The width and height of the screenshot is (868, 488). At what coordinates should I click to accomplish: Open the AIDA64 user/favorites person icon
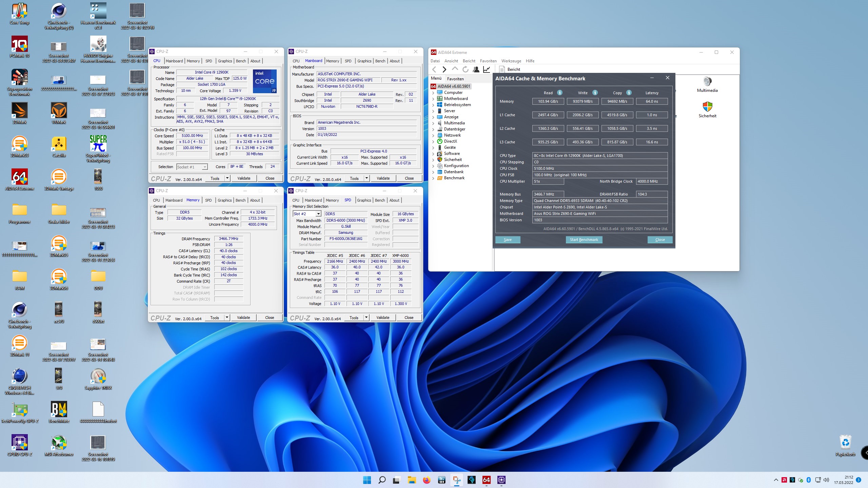476,69
